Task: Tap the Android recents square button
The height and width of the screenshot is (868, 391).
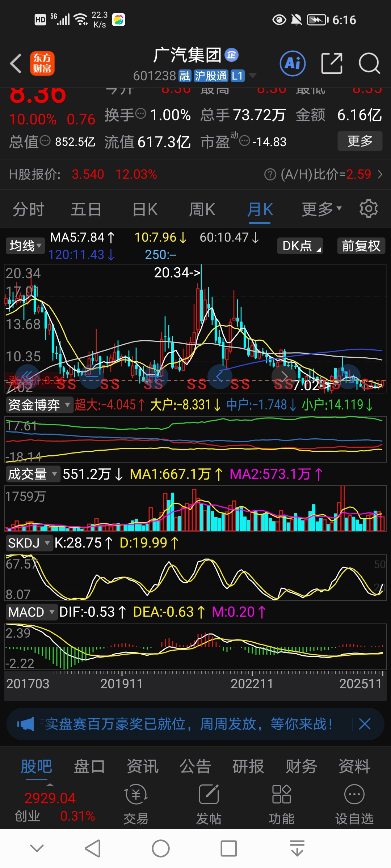Action: (x=229, y=848)
